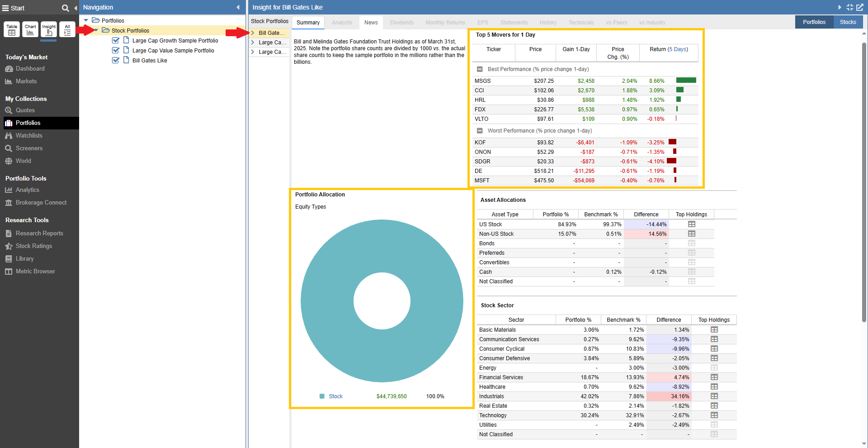Show top holdings for Industrials sector

[x=714, y=396]
